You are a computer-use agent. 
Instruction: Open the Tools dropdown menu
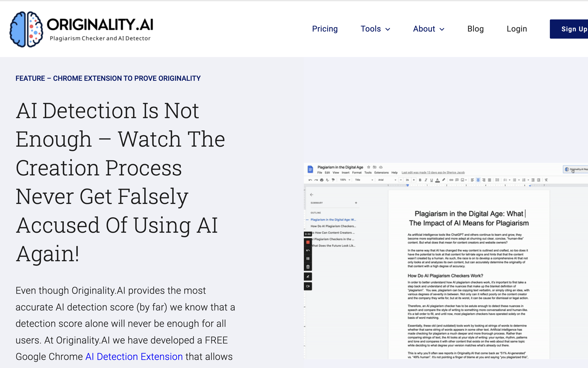coord(375,29)
